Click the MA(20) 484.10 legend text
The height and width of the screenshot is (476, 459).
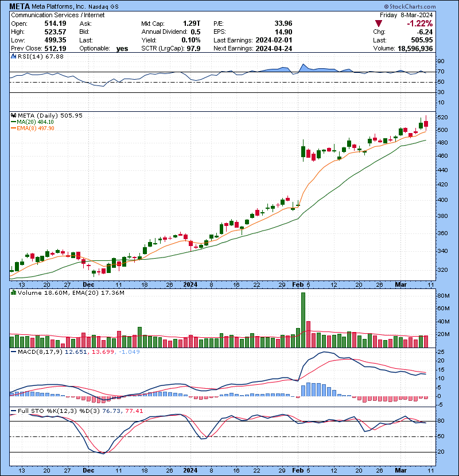[35, 122]
